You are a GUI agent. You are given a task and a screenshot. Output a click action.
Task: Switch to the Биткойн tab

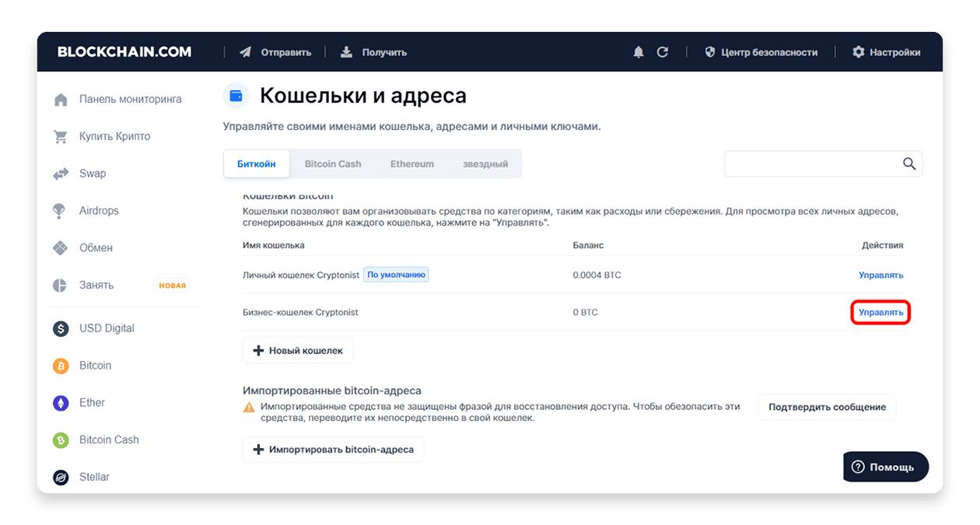[256, 164]
